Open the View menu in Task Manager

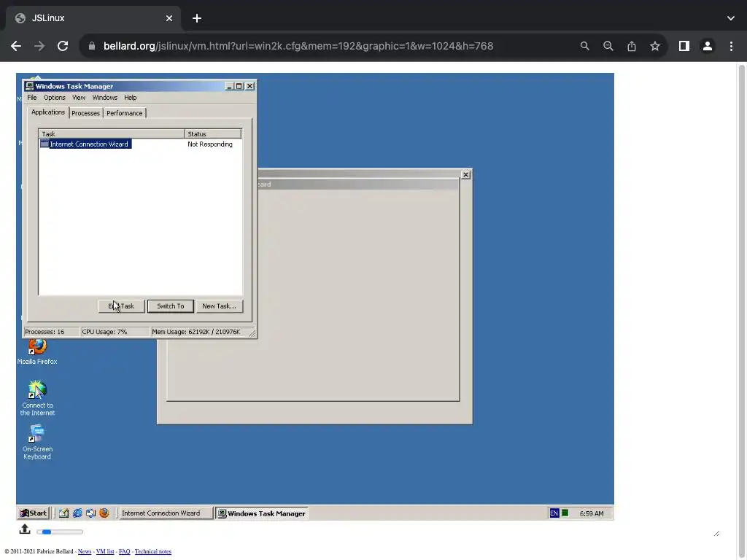[x=79, y=98]
